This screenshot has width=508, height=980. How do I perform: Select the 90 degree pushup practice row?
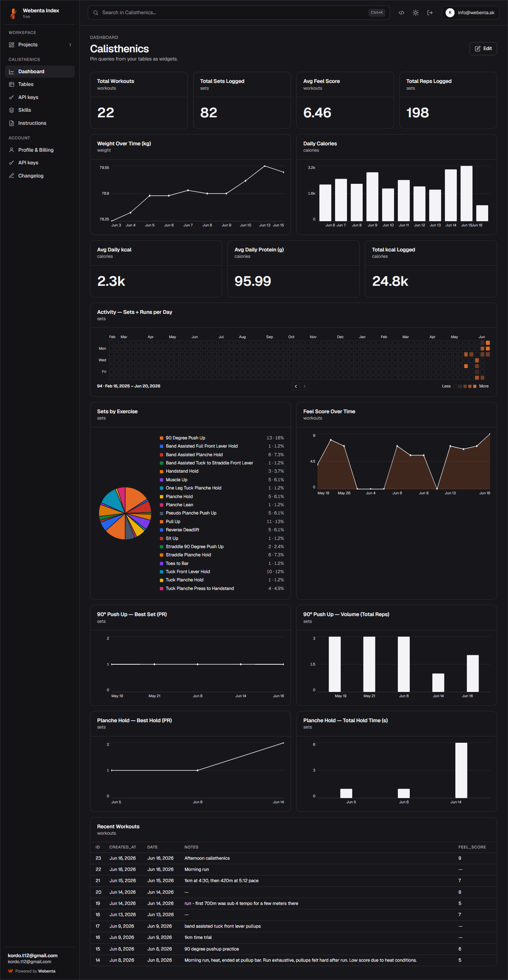[294, 949]
